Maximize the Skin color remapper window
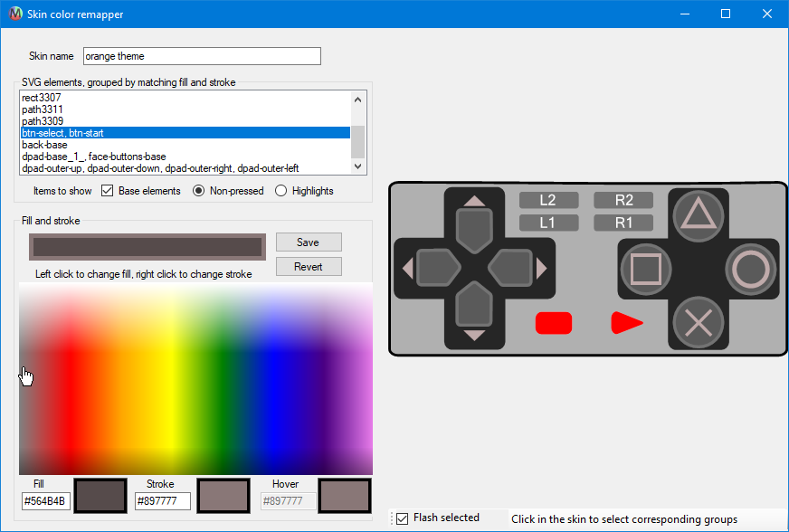 (726, 14)
